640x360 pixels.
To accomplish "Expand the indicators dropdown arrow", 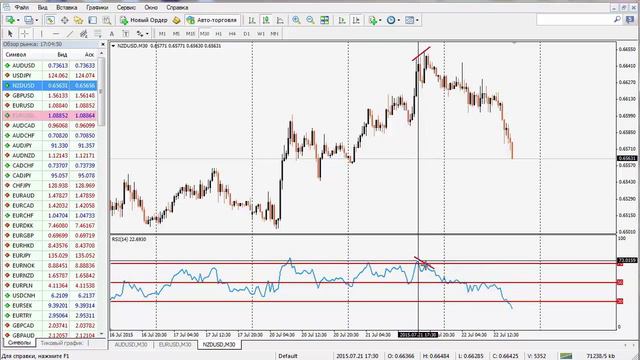I will click(x=380, y=20).
